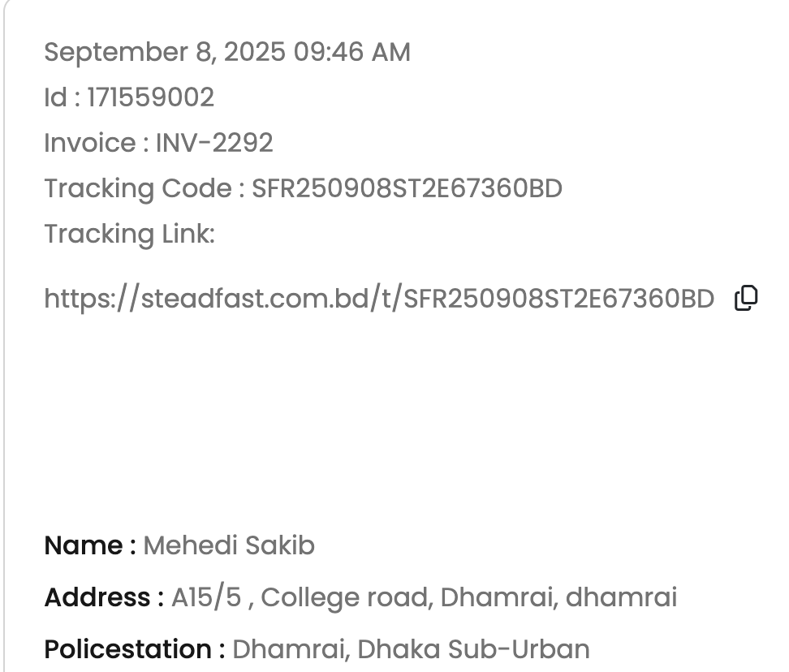Select tracking code SFR250908ST2E67360BD value
Screen dimensions: 789x672
[x=407, y=188]
